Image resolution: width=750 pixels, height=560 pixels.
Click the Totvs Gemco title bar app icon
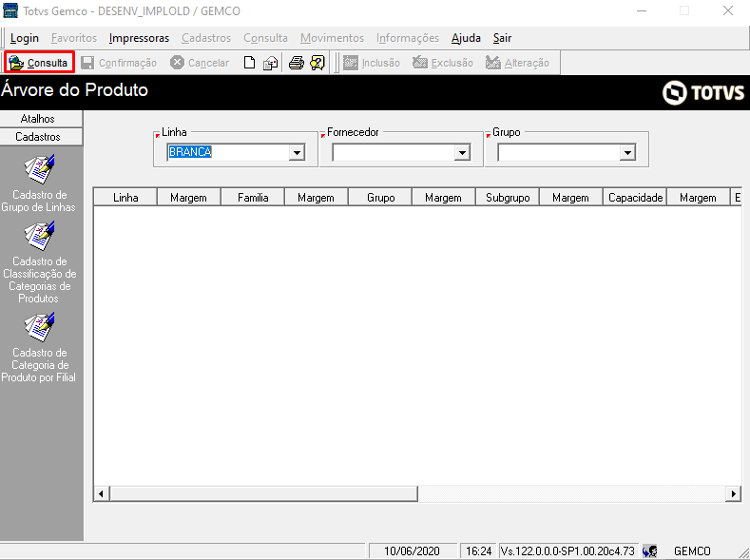(10, 10)
